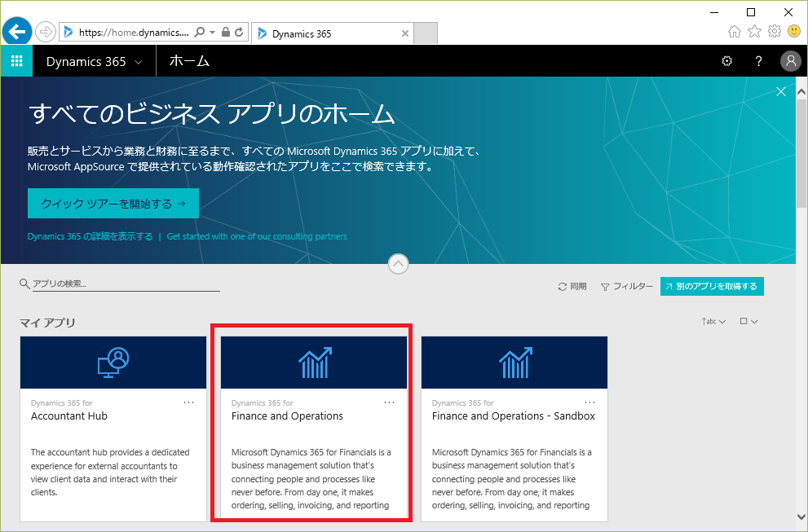Viewport: 808px width, 532px height.
Task: Open more options on Finance and Operations tile
Action: click(389, 402)
